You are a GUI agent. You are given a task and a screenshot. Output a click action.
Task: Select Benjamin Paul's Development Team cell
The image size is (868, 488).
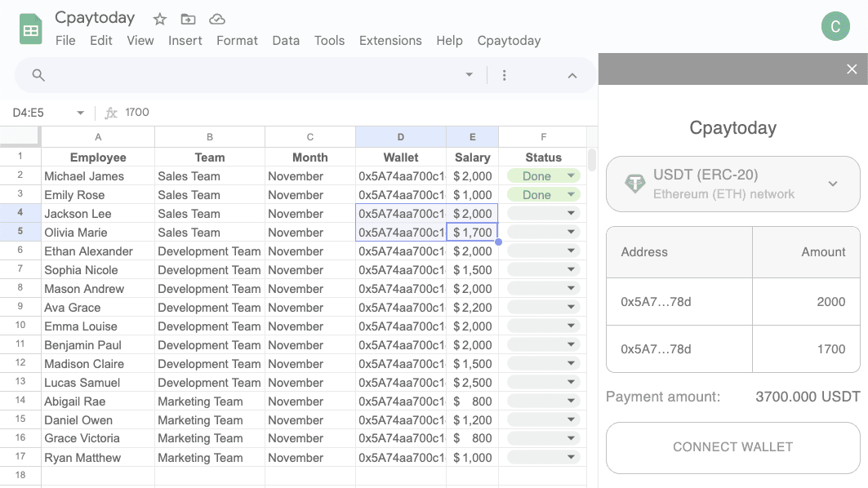click(210, 344)
